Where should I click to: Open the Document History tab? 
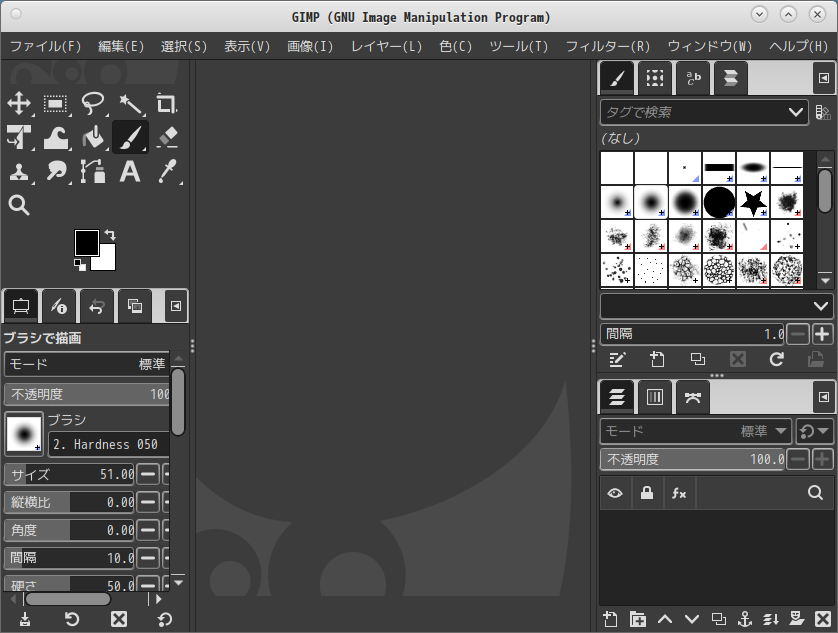coord(731,79)
